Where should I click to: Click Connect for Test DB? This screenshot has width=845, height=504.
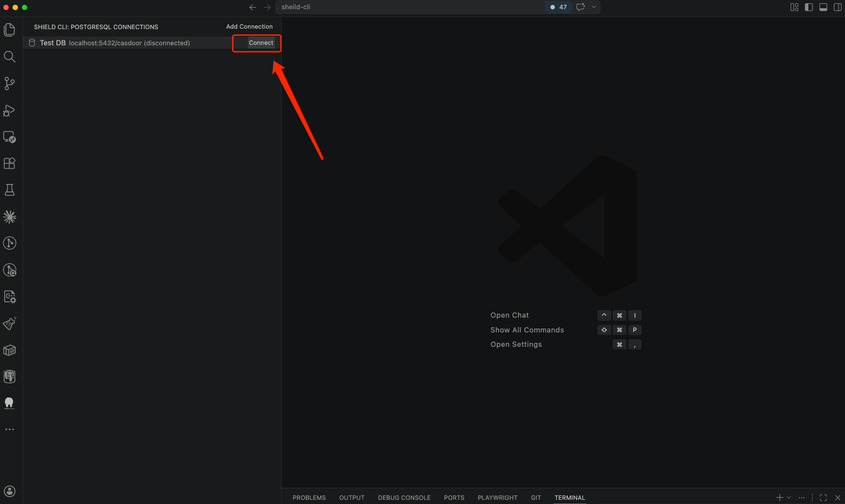pos(261,43)
